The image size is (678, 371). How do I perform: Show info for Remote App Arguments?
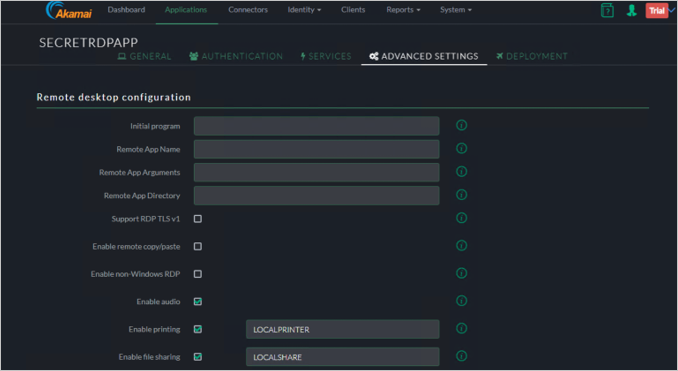[461, 172]
